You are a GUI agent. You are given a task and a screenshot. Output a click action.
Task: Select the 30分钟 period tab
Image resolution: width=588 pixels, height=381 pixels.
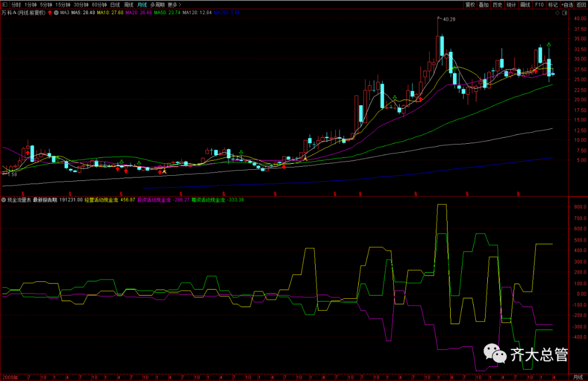pyautogui.click(x=81, y=4)
